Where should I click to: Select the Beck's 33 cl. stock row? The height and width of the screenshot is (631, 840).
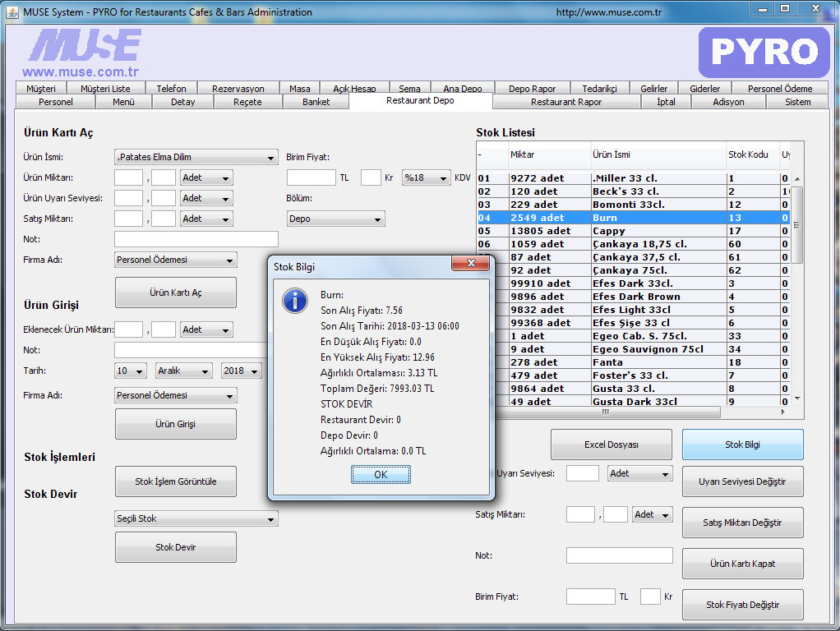pyautogui.click(x=633, y=191)
